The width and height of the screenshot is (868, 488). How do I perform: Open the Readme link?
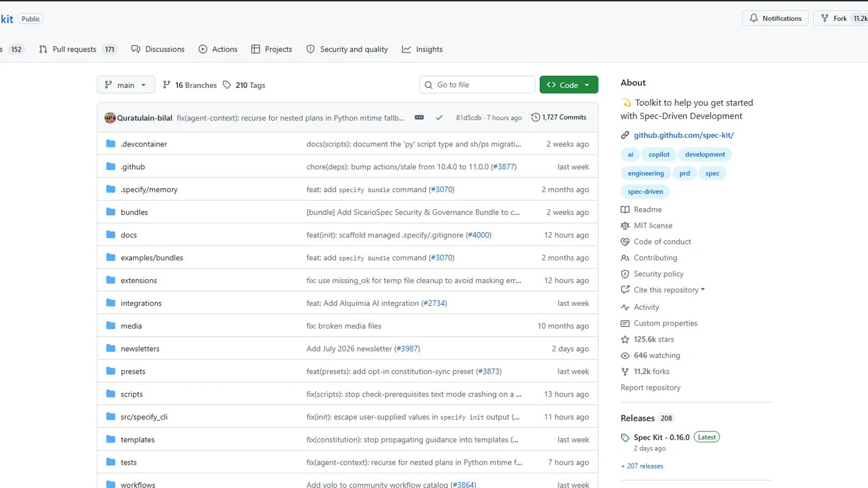coord(648,210)
